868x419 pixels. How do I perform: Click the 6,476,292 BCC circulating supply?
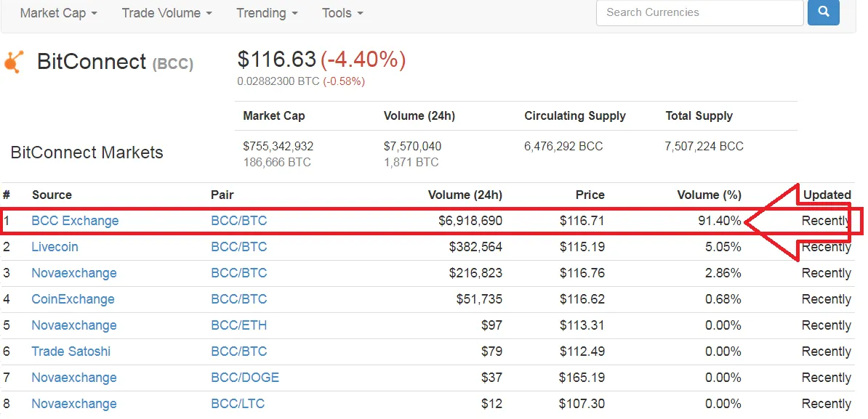coord(563,147)
